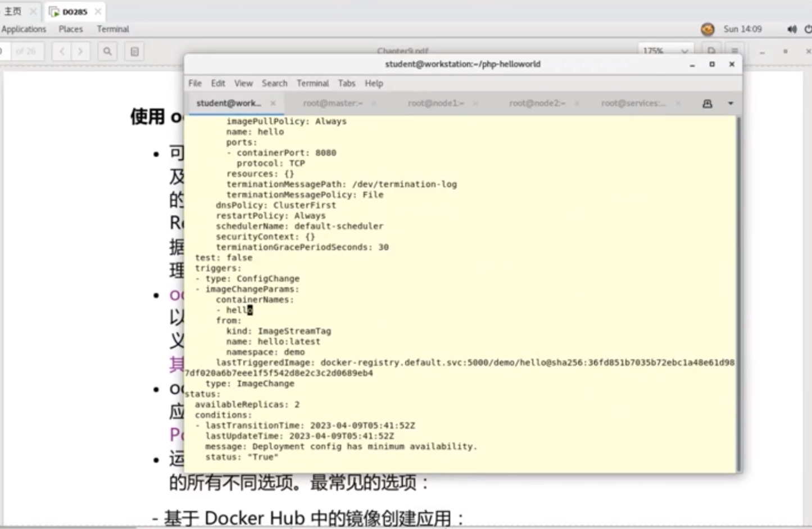Close the root@master terminal tab
This screenshot has height=529, width=812.
pyautogui.click(x=374, y=103)
